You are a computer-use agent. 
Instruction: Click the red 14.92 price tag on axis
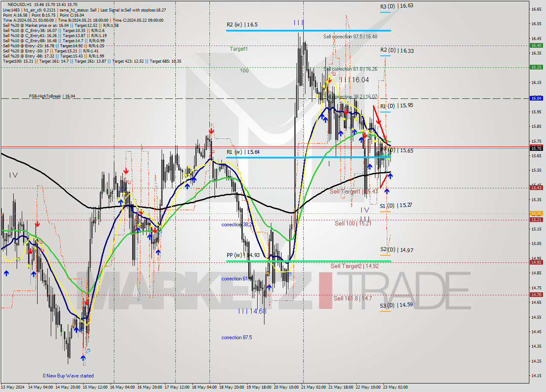tap(536, 262)
